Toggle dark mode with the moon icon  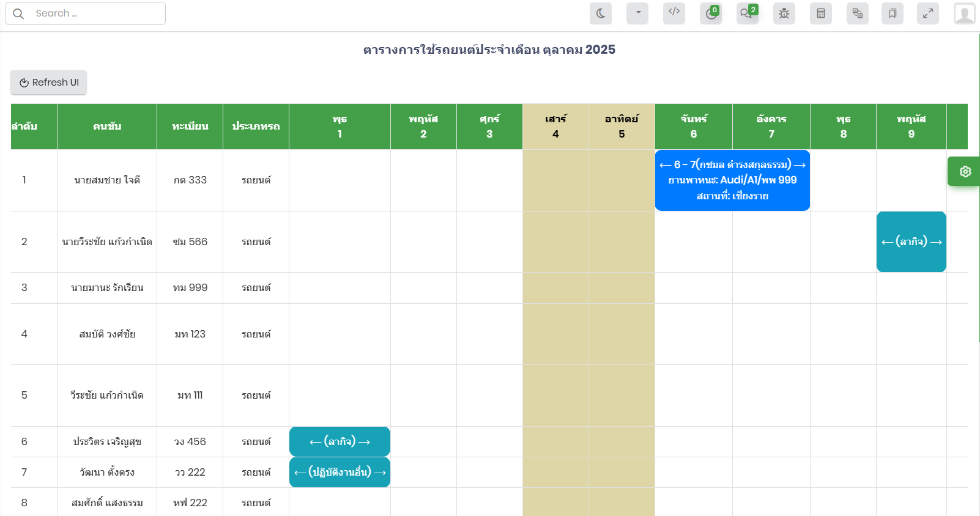coord(600,13)
